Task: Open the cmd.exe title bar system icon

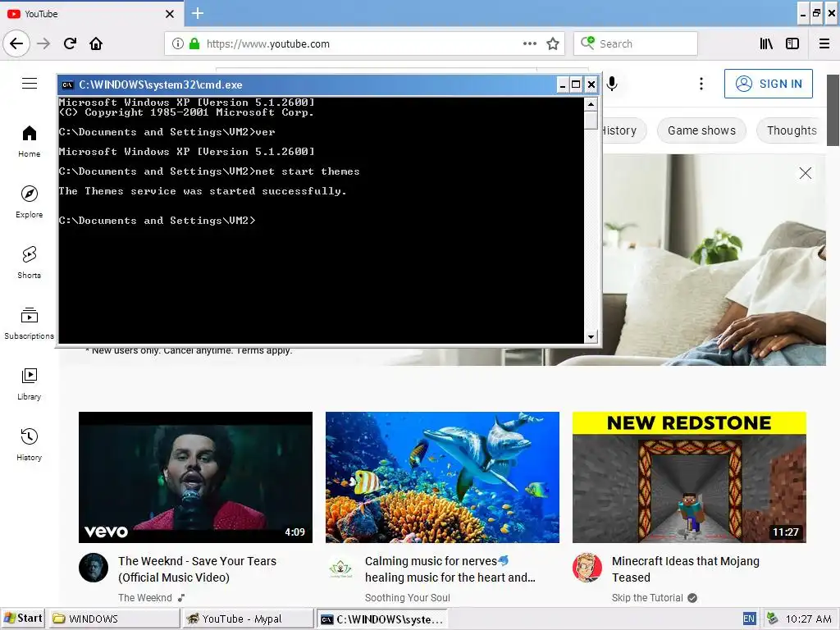Action: (x=67, y=84)
